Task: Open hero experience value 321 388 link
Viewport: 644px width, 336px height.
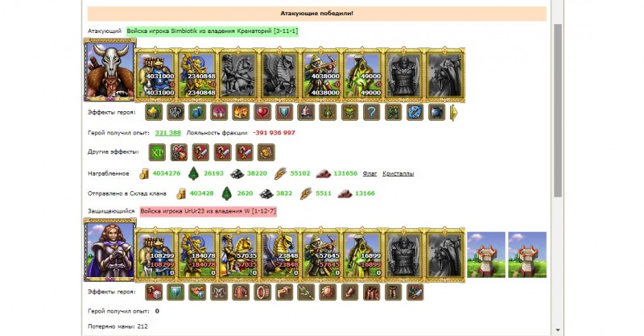Action: coord(167,133)
